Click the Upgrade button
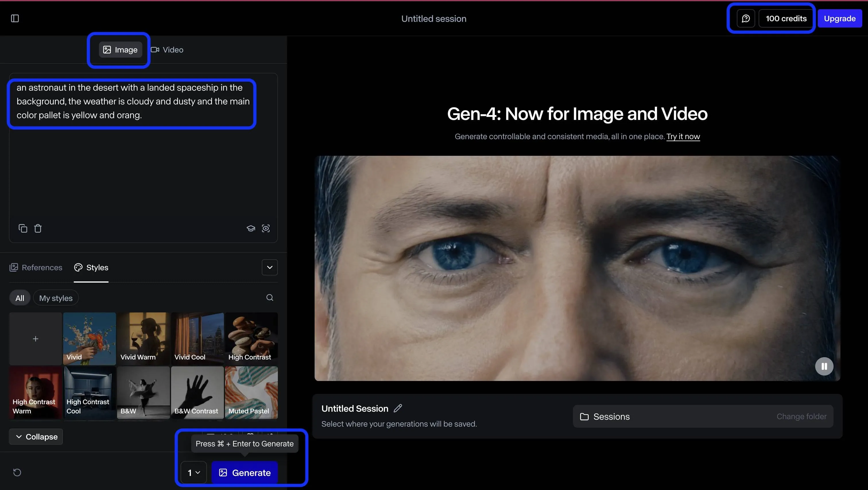Image resolution: width=868 pixels, height=490 pixels. point(839,19)
